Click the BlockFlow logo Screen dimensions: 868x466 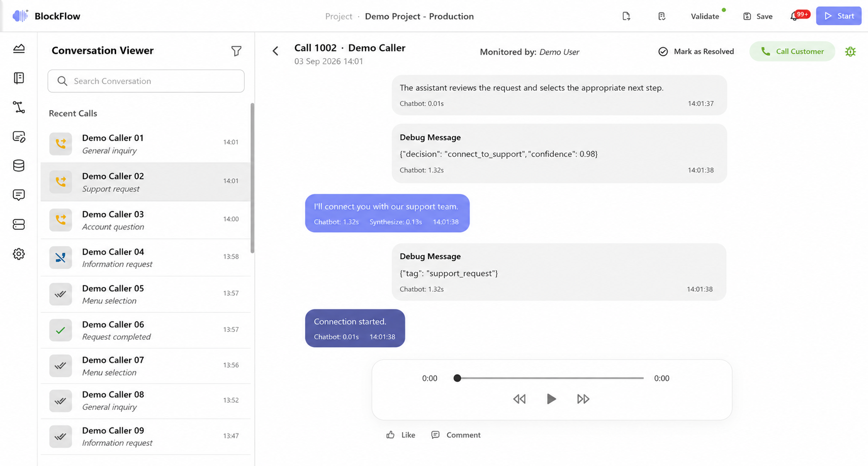coord(46,16)
